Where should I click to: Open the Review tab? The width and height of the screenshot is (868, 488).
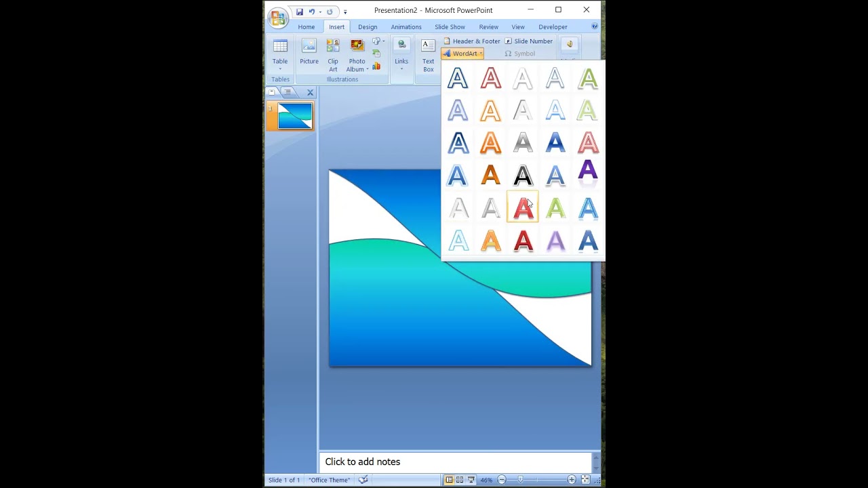point(488,27)
